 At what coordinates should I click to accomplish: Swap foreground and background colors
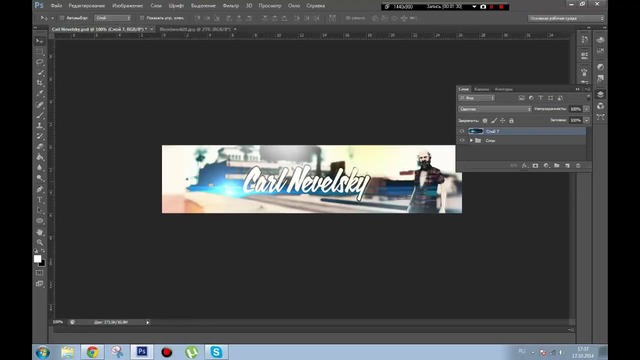pos(43,252)
